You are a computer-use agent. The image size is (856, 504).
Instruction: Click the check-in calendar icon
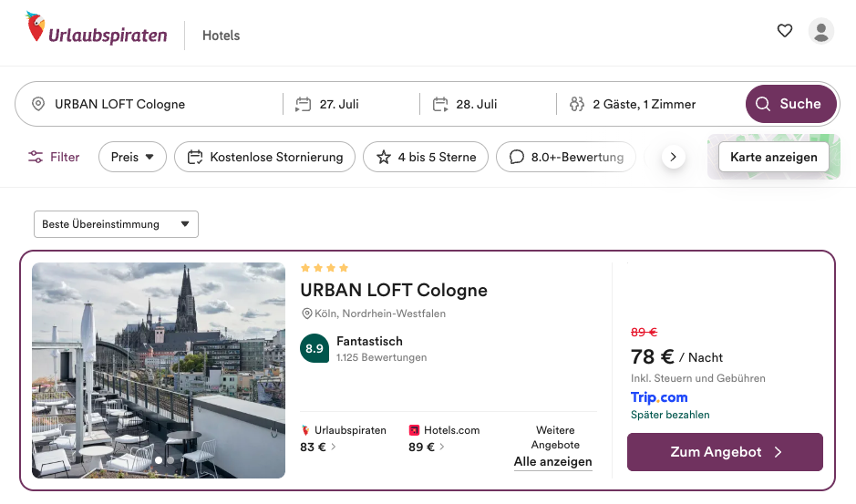304,105
